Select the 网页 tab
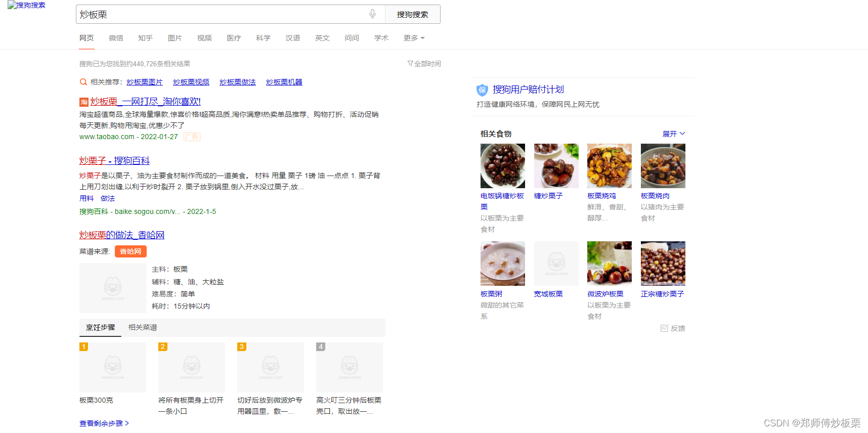Viewport: 868px width, 433px height. coord(86,38)
